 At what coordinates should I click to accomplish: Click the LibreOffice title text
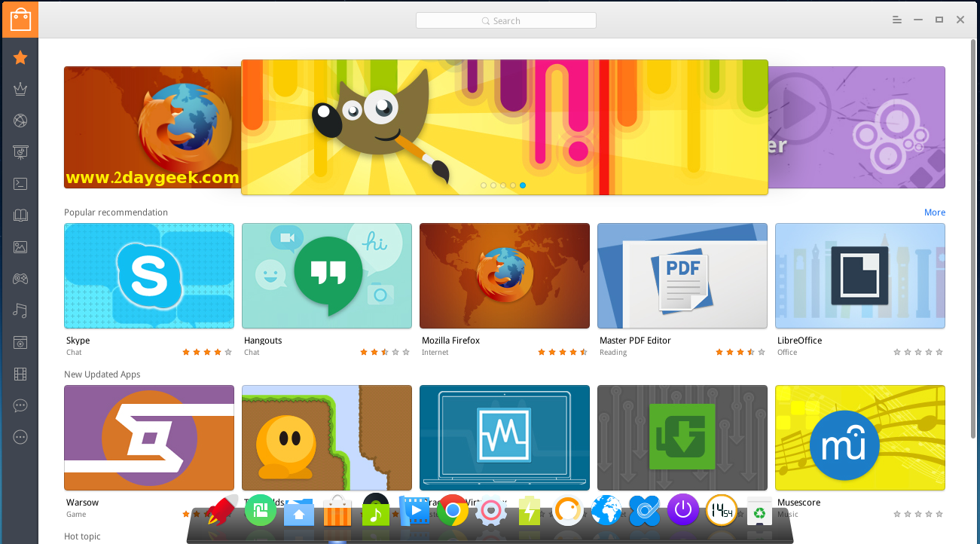799,341
